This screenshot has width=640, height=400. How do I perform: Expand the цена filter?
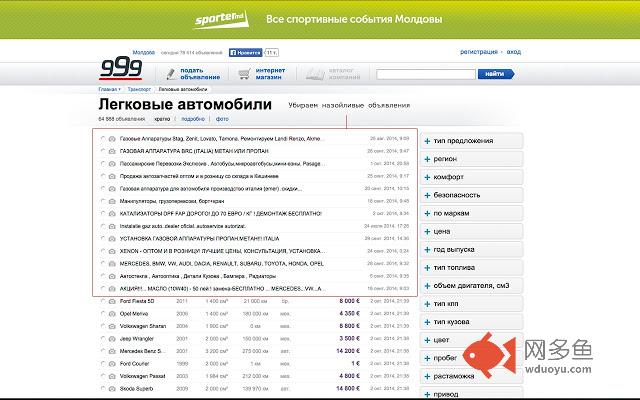point(471,231)
